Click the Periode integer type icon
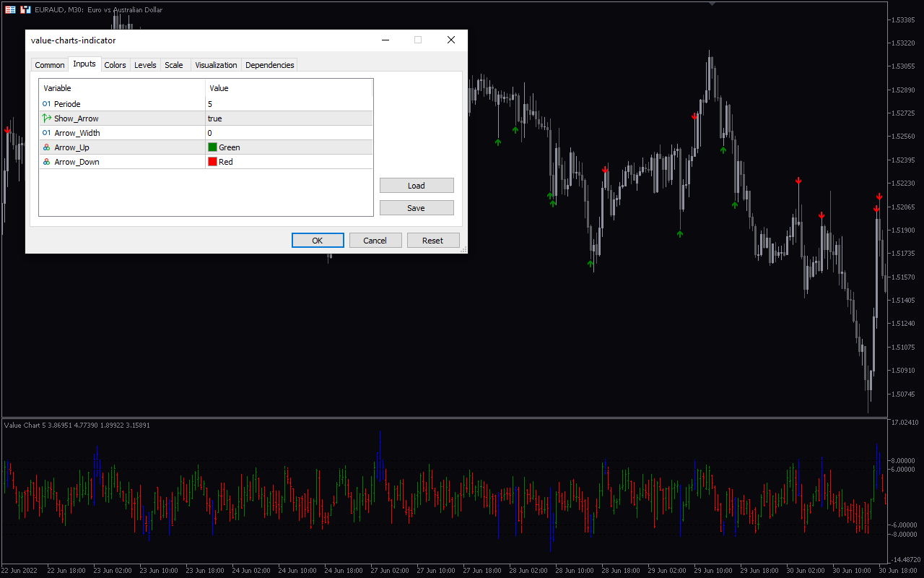924x578 pixels. point(47,104)
